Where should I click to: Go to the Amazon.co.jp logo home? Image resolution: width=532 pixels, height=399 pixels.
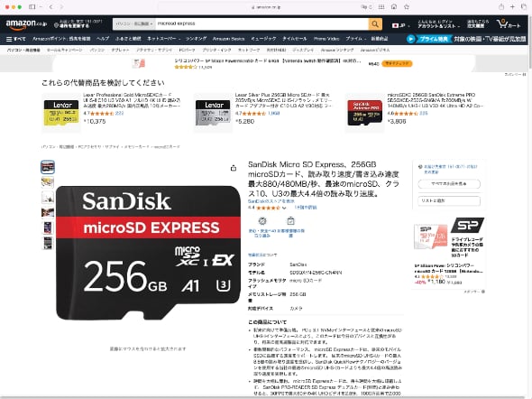tap(26, 24)
